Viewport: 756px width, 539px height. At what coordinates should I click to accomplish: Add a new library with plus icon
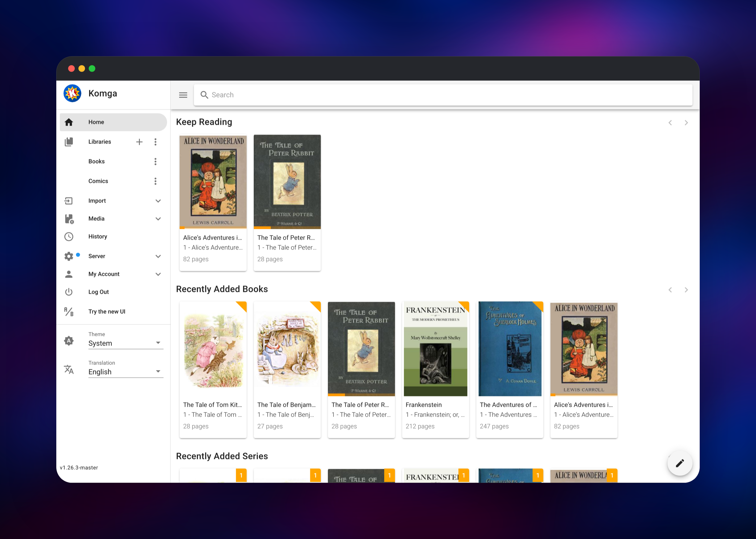click(x=139, y=142)
